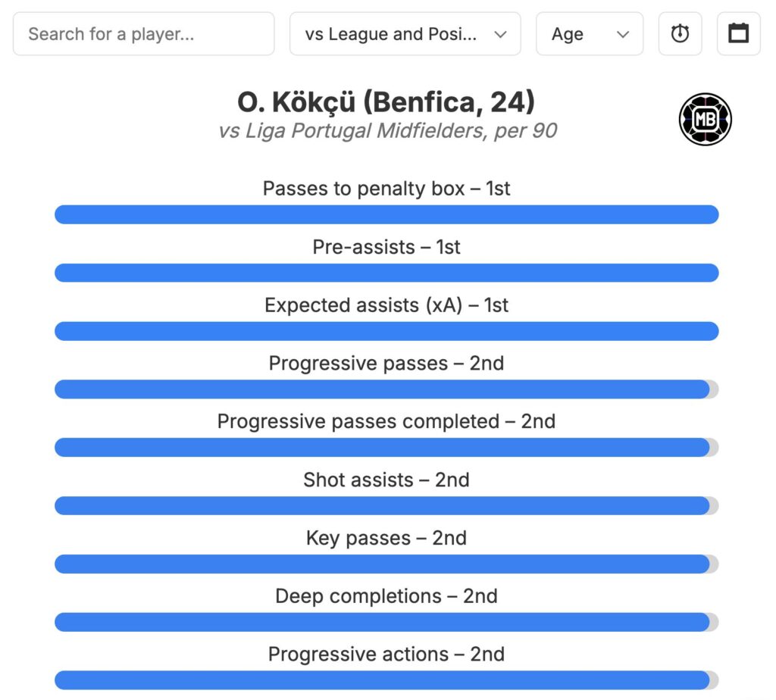The width and height of the screenshot is (776, 700).
Task: Click the 'Shot assists – 2nd' label
Action: (386, 480)
